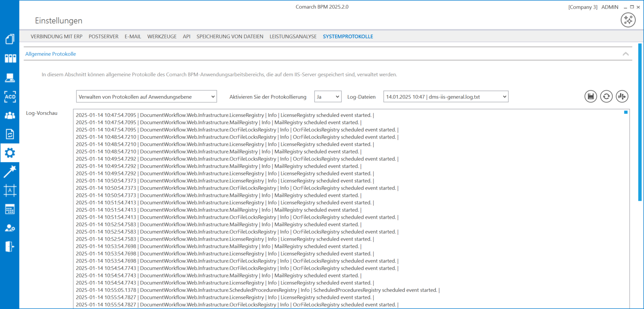This screenshot has width=644, height=309.
Task: Expand the Log-Dateien file dropdown
Action: (446, 97)
